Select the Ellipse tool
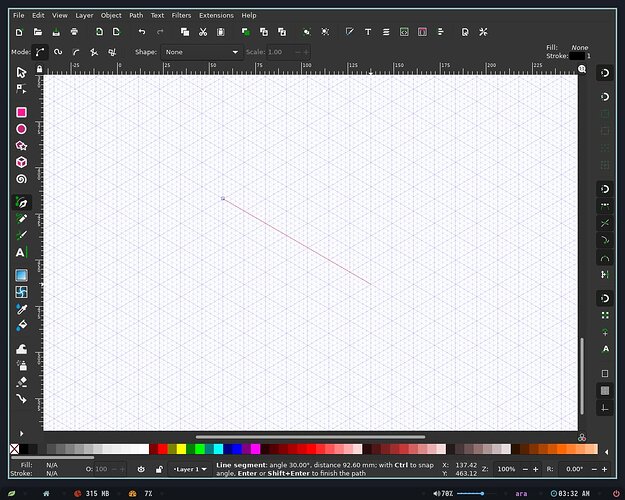This screenshot has height=500, width=625. click(22, 129)
